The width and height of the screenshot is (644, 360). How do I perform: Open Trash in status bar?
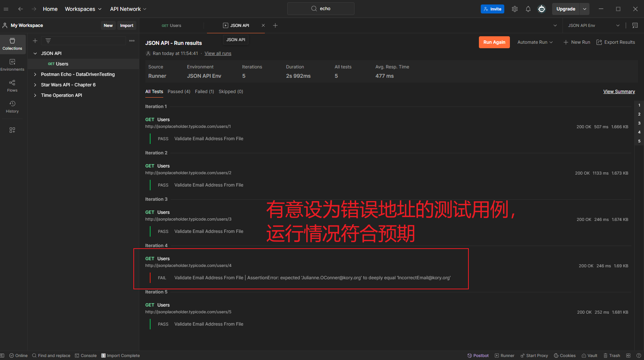612,356
